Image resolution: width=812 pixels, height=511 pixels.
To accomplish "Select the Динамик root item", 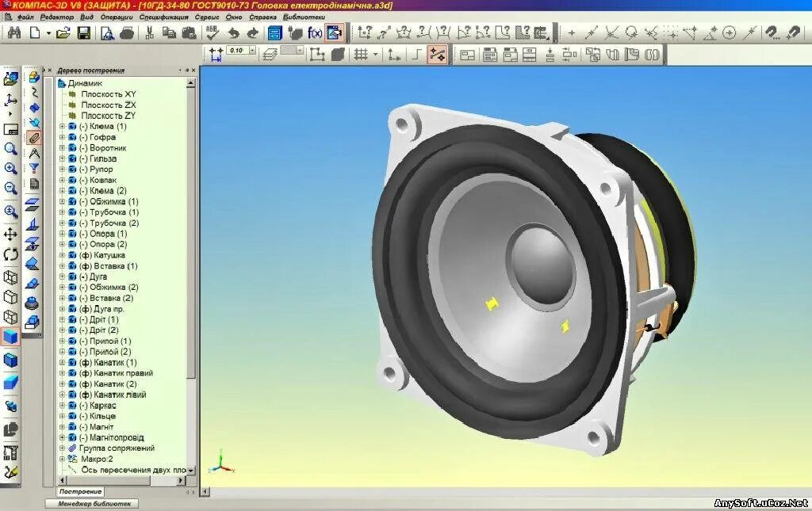I will (x=85, y=83).
